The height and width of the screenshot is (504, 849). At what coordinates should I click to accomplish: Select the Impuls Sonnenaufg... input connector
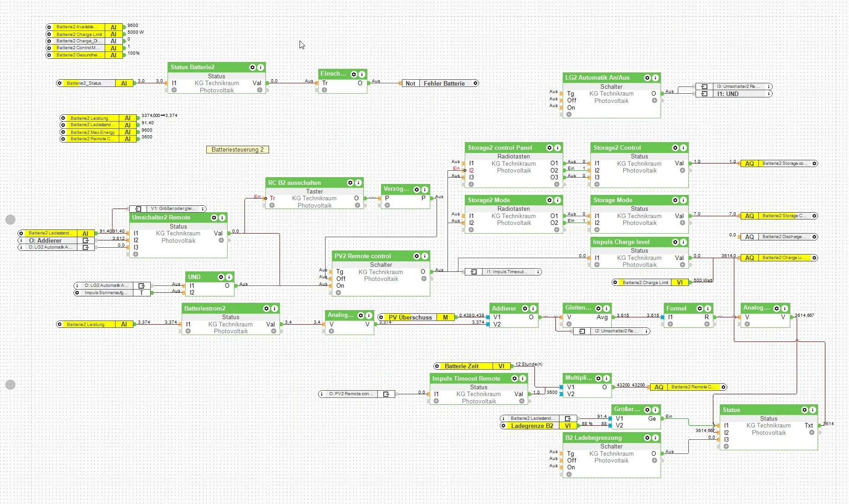tap(112, 293)
